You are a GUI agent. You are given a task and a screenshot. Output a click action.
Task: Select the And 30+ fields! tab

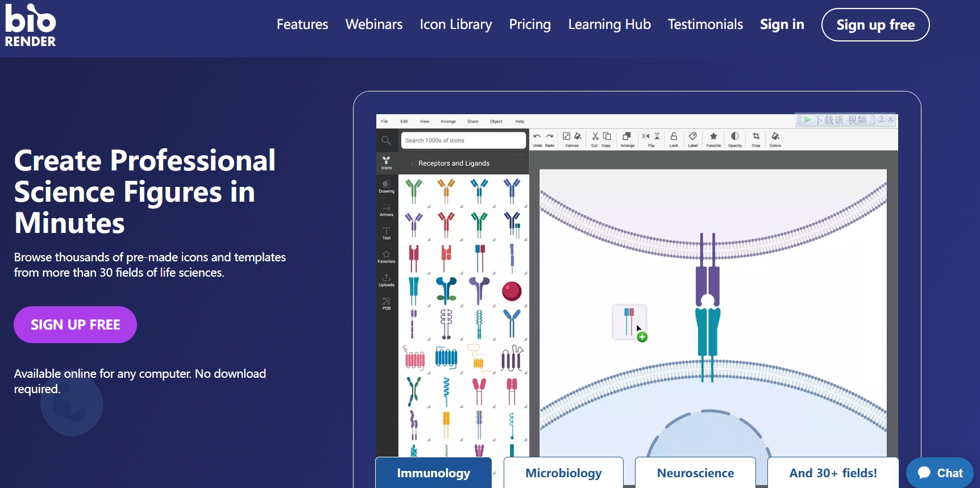(x=833, y=473)
